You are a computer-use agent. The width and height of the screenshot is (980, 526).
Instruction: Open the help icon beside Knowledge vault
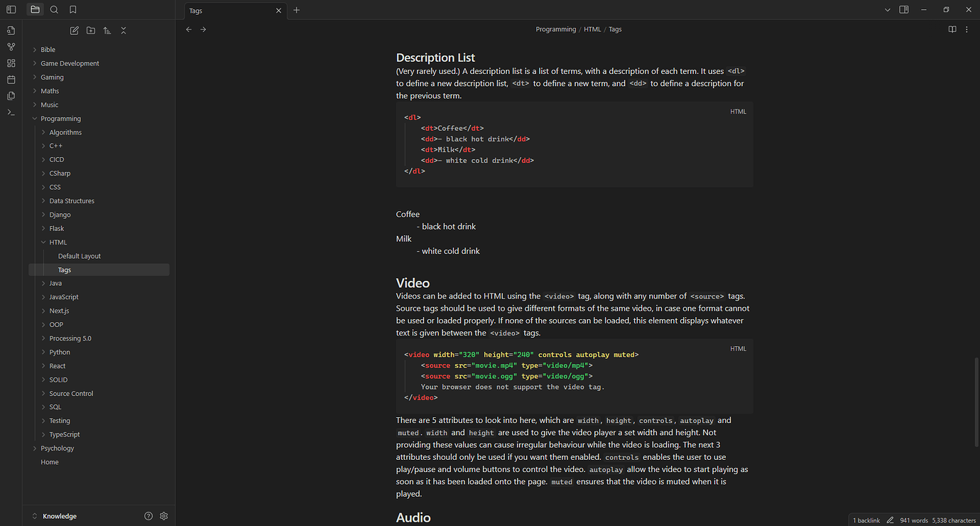(x=148, y=516)
